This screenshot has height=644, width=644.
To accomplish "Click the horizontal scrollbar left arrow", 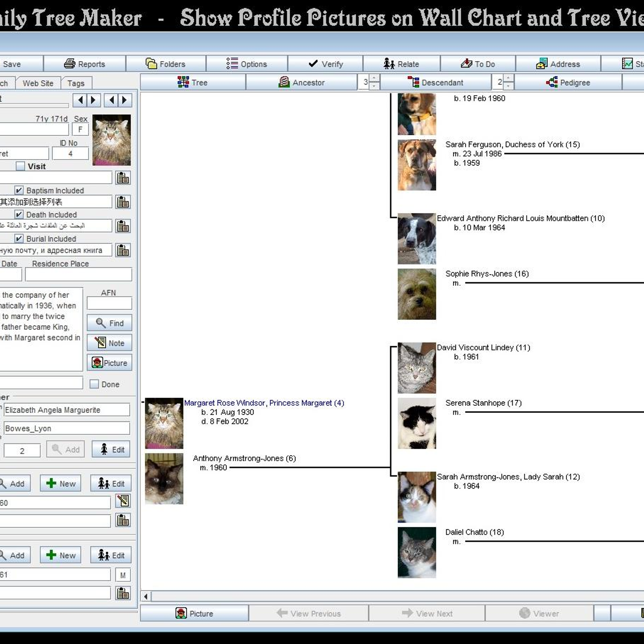I will click(x=146, y=596).
